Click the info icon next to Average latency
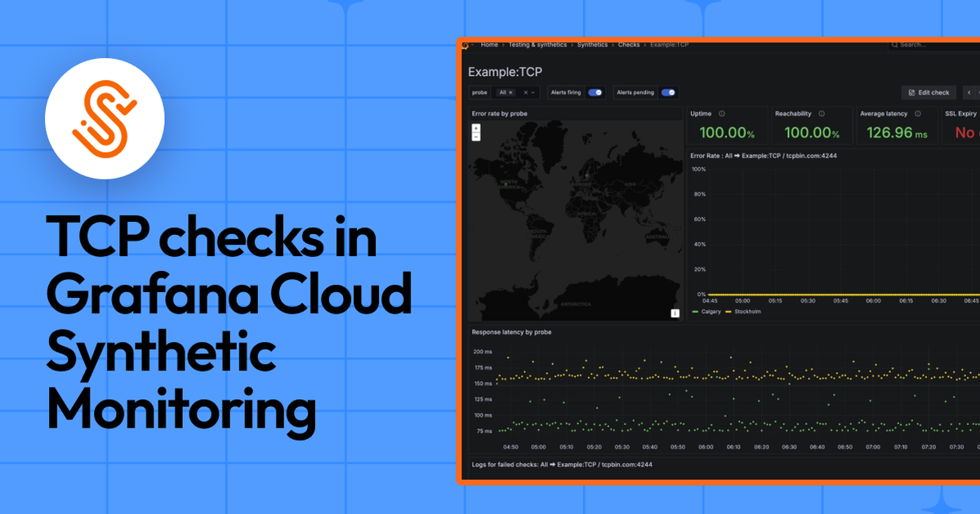 tap(918, 114)
